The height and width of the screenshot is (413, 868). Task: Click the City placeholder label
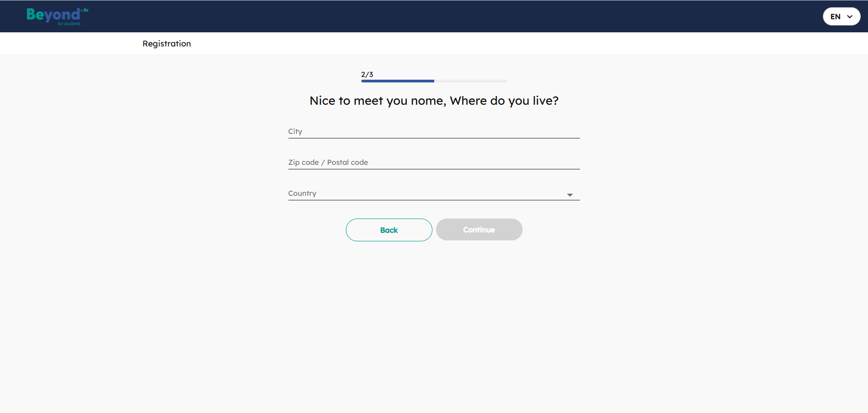tap(295, 132)
